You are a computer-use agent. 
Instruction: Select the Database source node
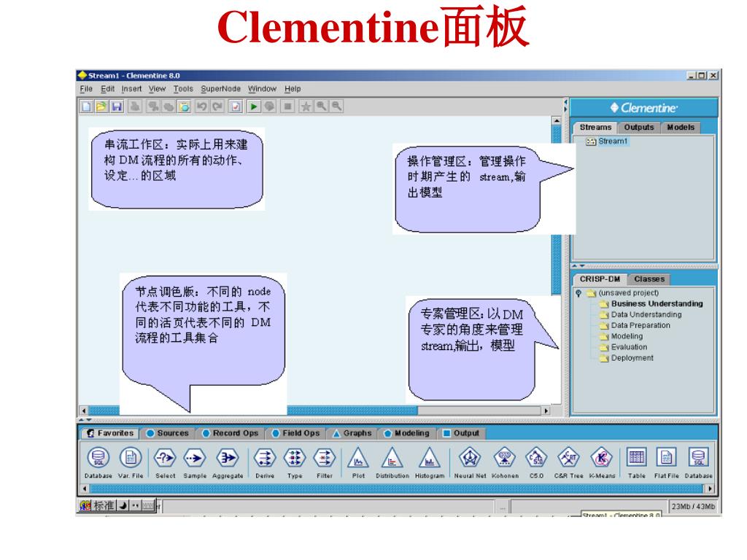click(x=98, y=462)
